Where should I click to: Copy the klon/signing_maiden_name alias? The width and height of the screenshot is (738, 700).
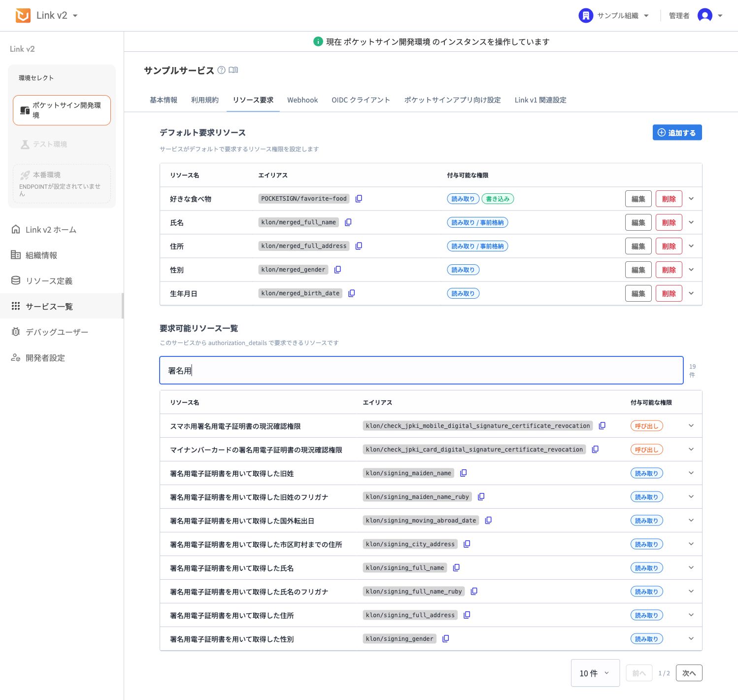(x=463, y=473)
